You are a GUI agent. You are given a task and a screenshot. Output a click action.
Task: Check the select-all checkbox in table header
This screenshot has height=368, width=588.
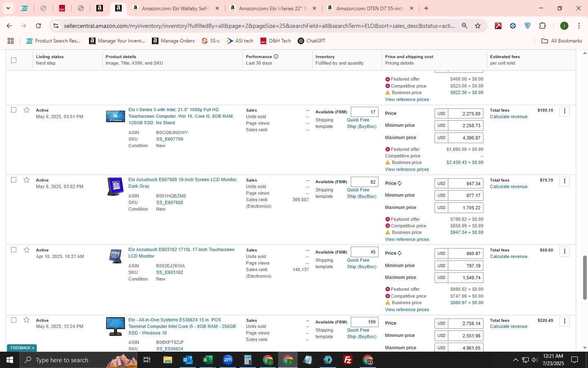13,60
